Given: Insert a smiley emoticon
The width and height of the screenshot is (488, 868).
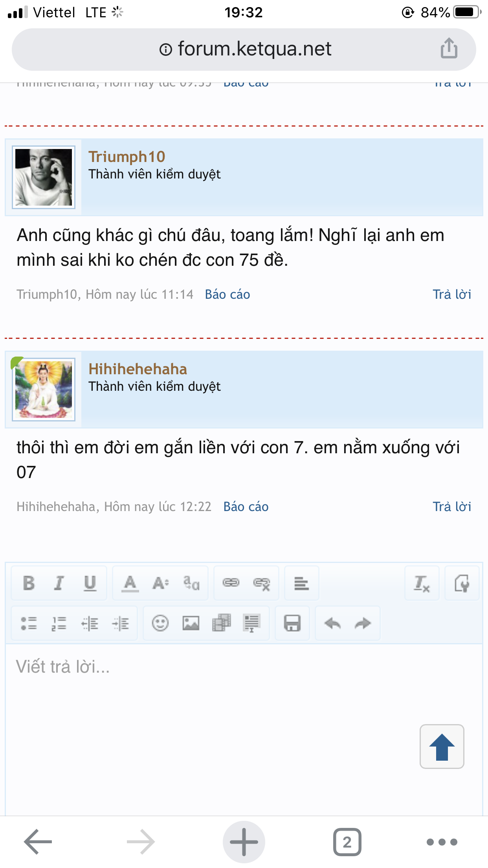Looking at the screenshot, I should (x=160, y=623).
